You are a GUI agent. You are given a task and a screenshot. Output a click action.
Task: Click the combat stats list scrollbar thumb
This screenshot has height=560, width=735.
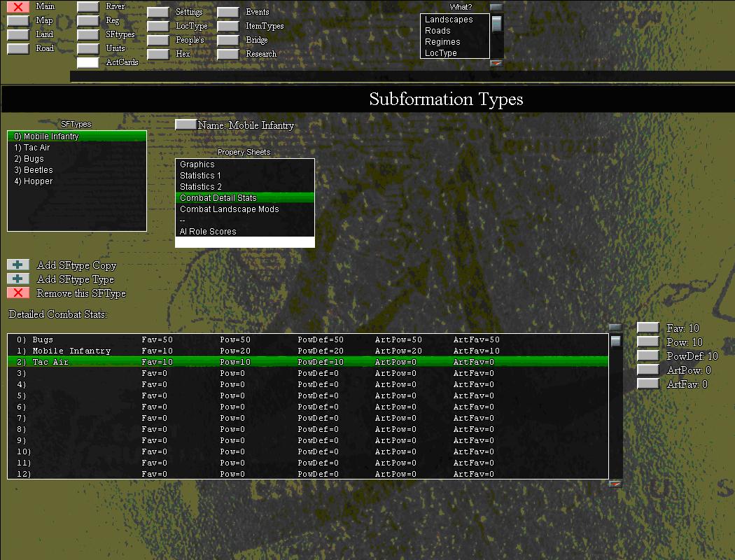coord(615,341)
